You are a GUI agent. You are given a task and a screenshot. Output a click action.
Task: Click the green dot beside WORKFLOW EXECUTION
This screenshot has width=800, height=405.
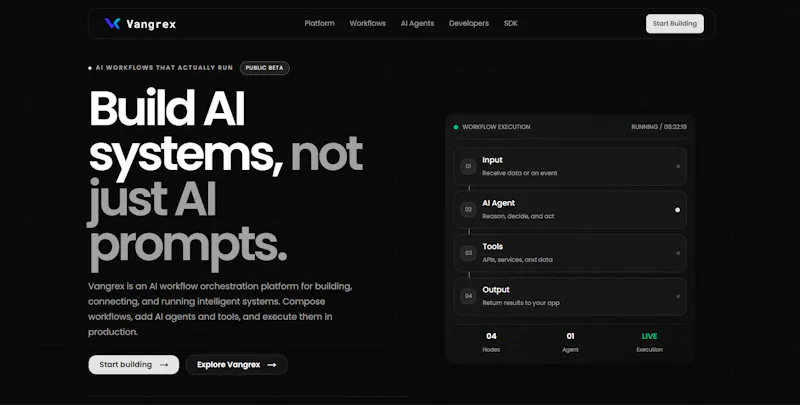[456, 127]
